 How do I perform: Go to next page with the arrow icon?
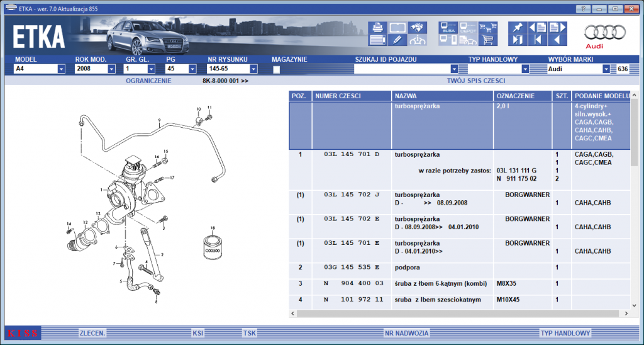pyautogui.click(x=558, y=28)
